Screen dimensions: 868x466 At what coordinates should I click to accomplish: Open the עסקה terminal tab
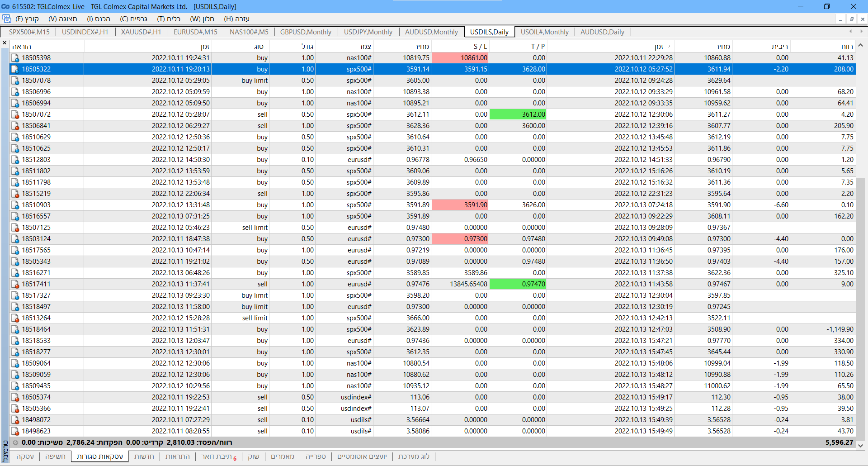pyautogui.click(x=25, y=456)
